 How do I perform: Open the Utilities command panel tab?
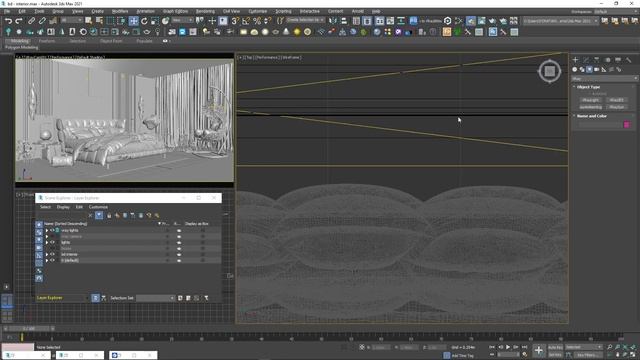click(x=629, y=60)
